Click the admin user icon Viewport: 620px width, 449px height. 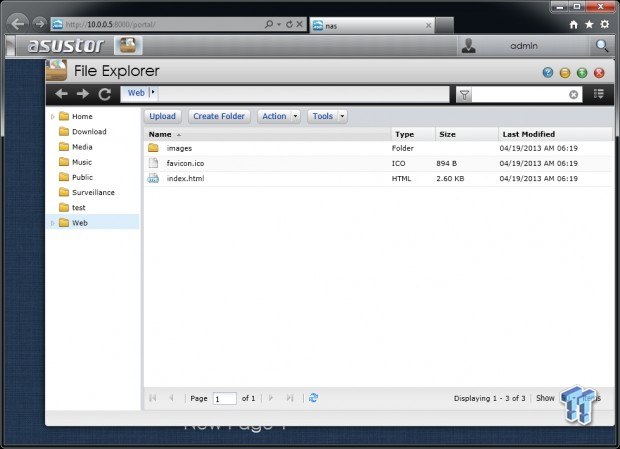tap(469, 46)
